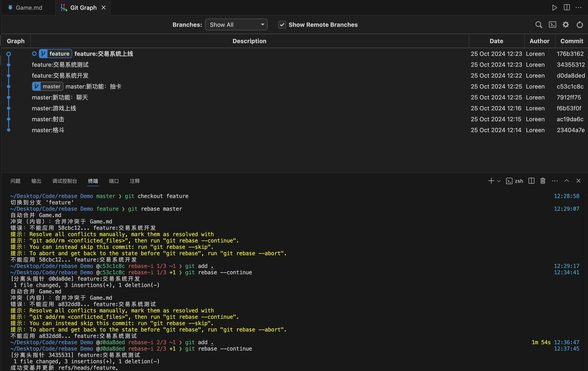Click date 25 Oct 2024 12:22
This screenshot has height=371, width=588.
point(496,75)
